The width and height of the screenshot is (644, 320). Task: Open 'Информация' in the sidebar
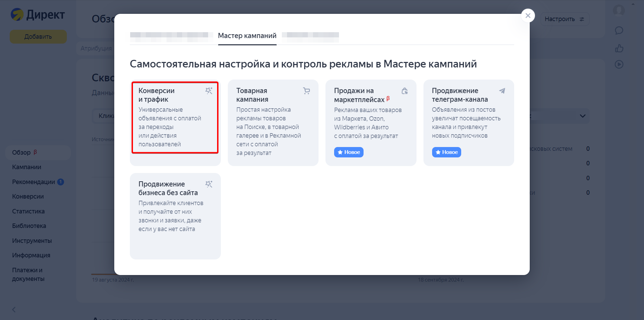(x=31, y=255)
